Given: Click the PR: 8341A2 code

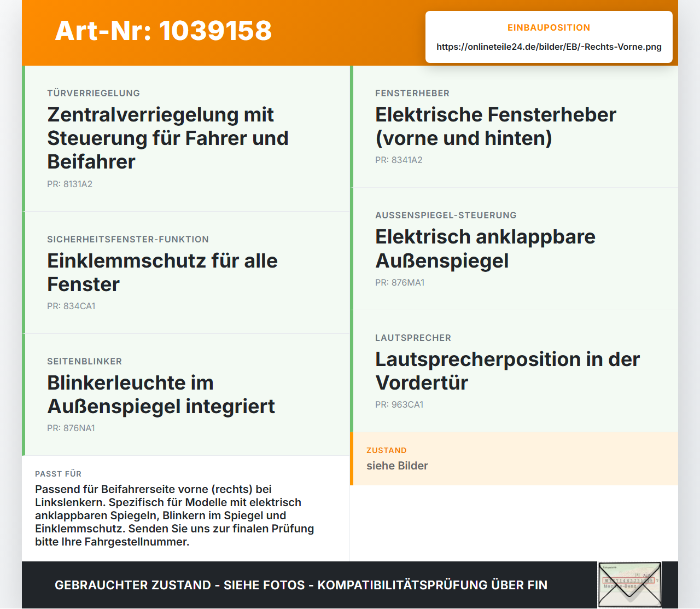Looking at the screenshot, I should (399, 160).
